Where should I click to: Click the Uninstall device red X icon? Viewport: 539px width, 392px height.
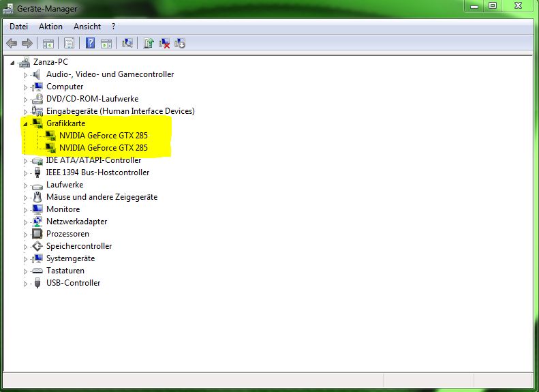pyautogui.click(x=164, y=44)
